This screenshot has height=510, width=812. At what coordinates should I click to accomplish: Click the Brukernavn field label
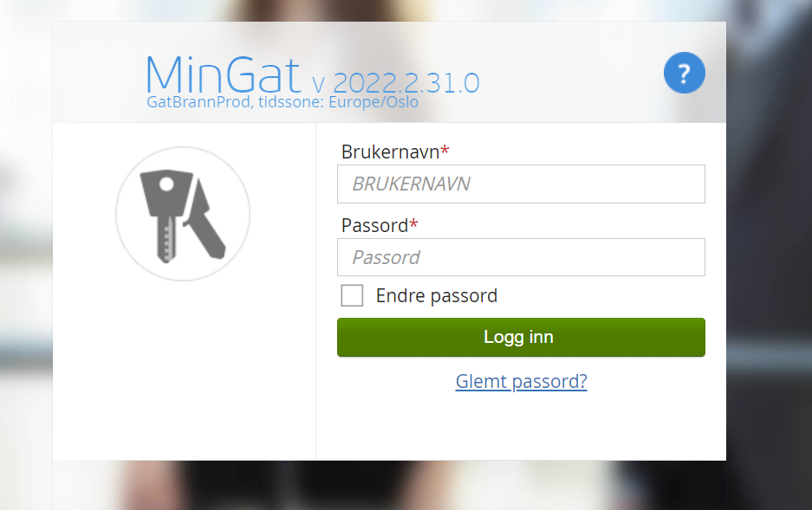[391, 152]
